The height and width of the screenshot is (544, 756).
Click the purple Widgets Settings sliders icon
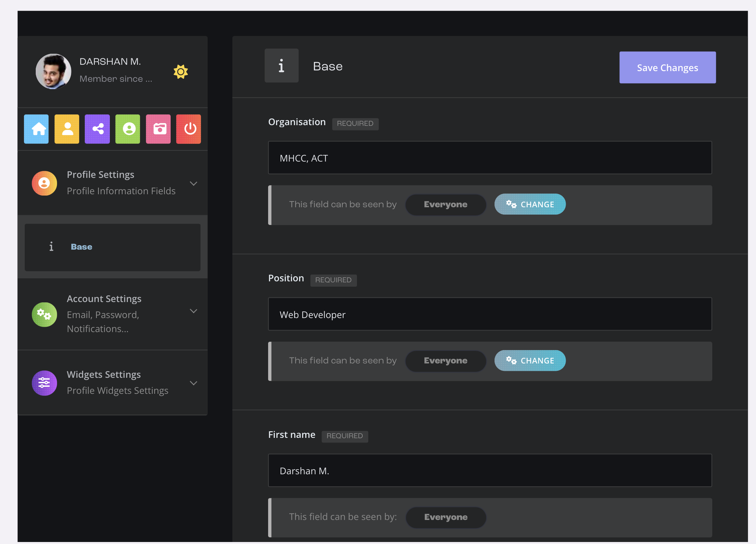[44, 383]
